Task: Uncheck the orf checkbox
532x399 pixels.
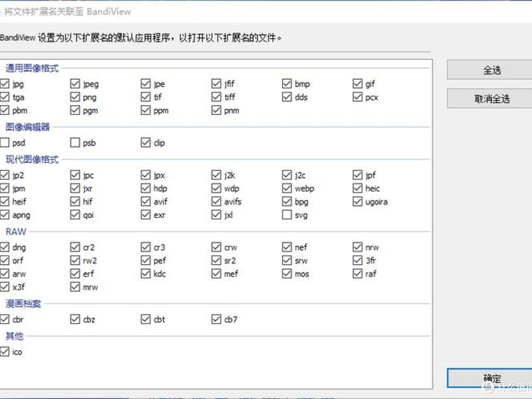Action: pyautogui.click(x=5, y=260)
